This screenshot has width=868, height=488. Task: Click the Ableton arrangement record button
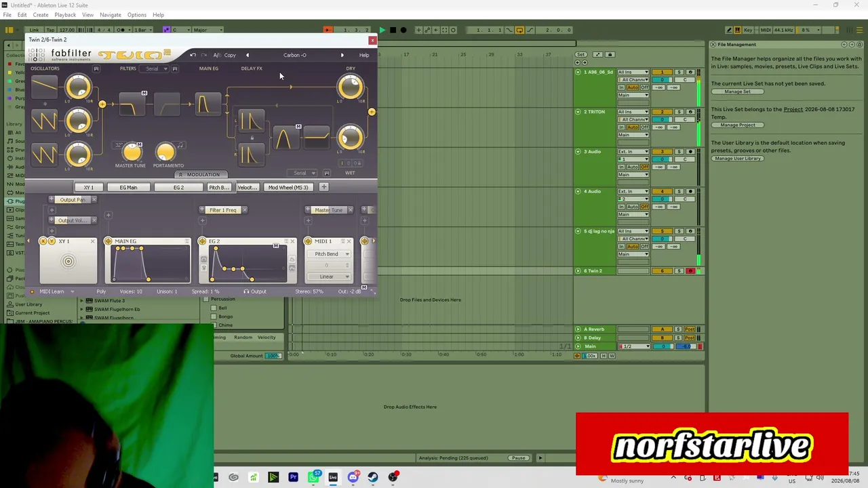pos(403,30)
